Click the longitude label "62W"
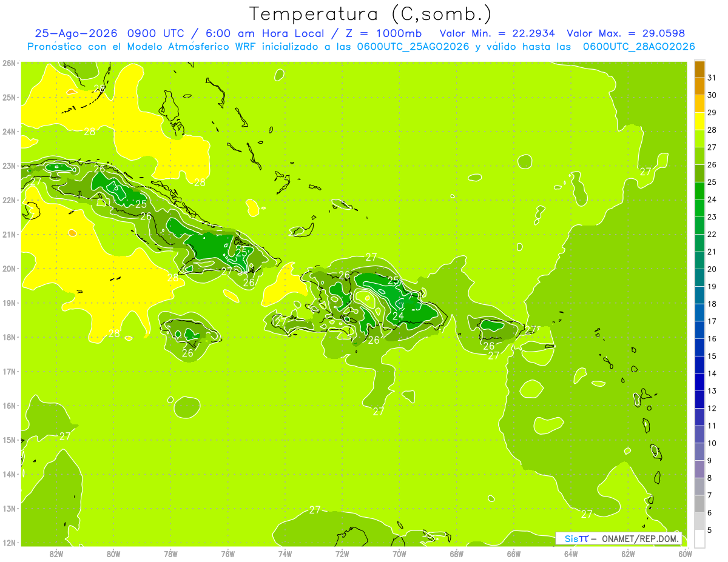Screen dimensions: 728x562 pyautogui.click(x=628, y=554)
